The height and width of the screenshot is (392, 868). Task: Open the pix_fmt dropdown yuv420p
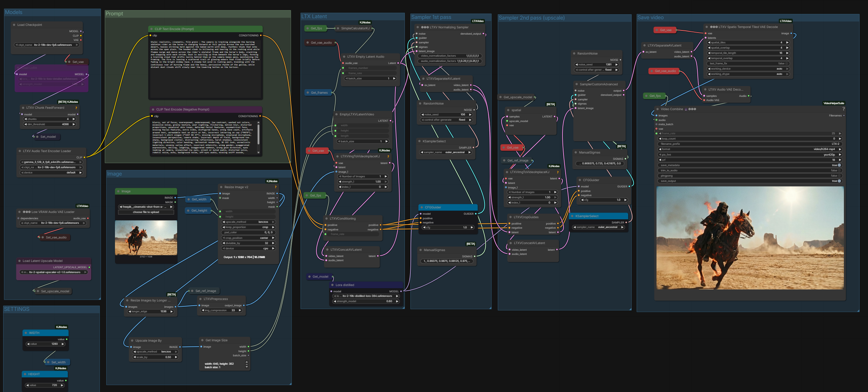pos(750,155)
